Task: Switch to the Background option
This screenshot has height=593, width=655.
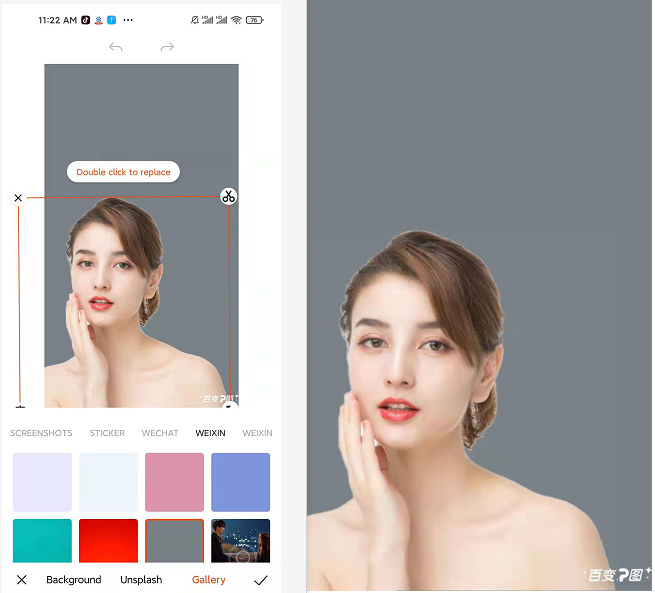Action: [74, 580]
